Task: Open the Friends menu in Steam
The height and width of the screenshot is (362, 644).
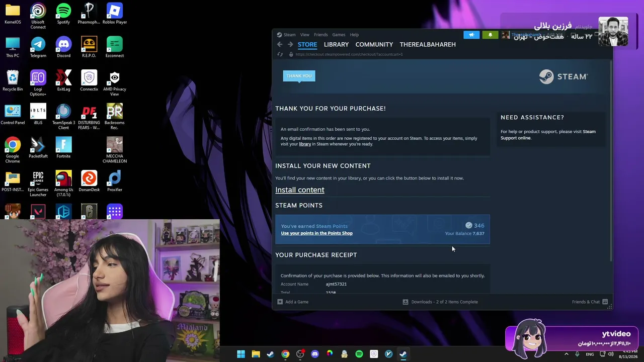Action: point(320,35)
